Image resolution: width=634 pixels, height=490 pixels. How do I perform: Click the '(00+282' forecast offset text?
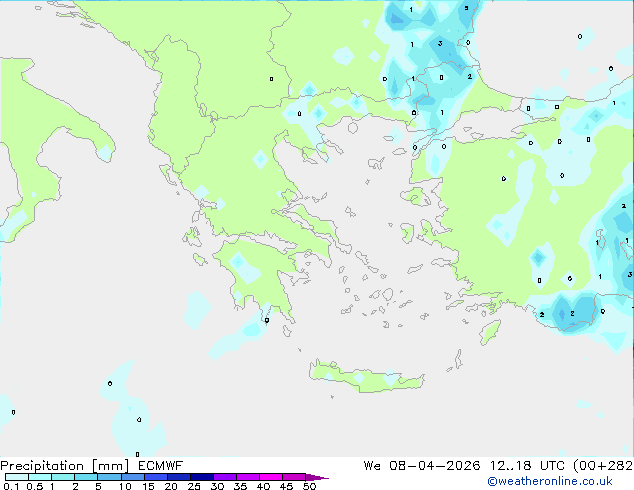(x=603, y=466)
